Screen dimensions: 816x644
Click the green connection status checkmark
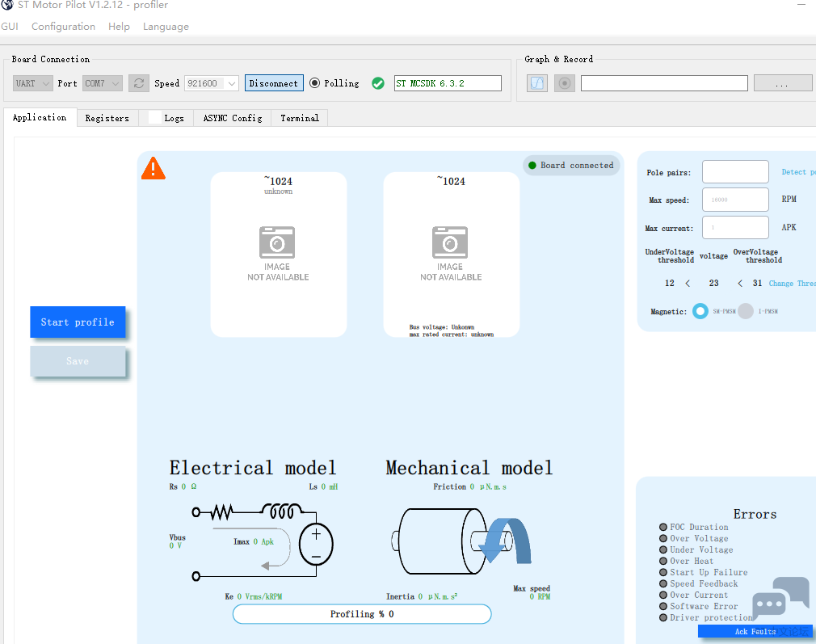pyautogui.click(x=378, y=83)
